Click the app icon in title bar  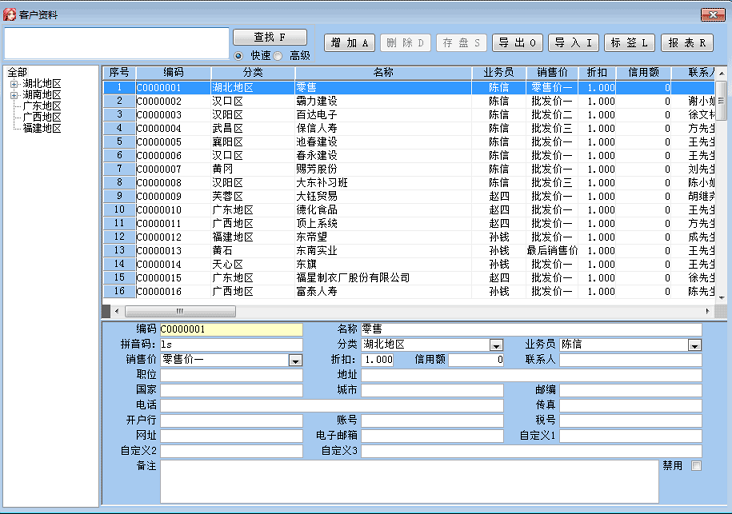10,14
